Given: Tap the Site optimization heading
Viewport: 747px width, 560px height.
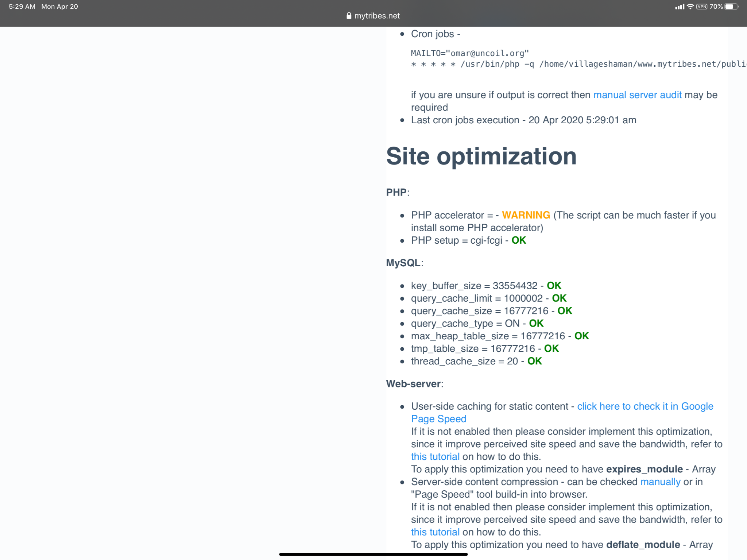Looking at the screenshot, I should pyautogui.click(x=481, y=156).
